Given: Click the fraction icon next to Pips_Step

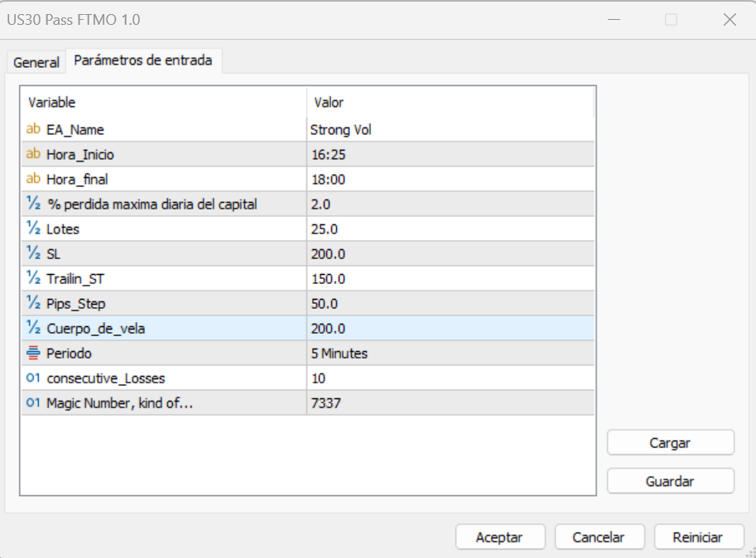Looking at the screenshot, I should [33, 303].
